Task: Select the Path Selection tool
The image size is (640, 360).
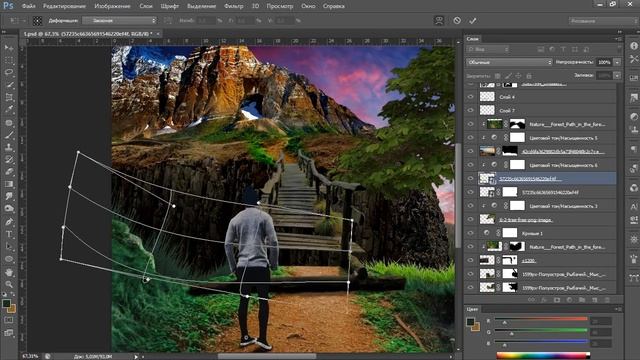Action: [x=9, y=247]
